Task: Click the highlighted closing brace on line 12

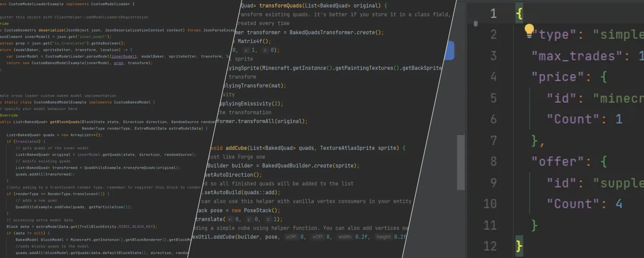Action: pyautogui.click(x=519, y=246)
